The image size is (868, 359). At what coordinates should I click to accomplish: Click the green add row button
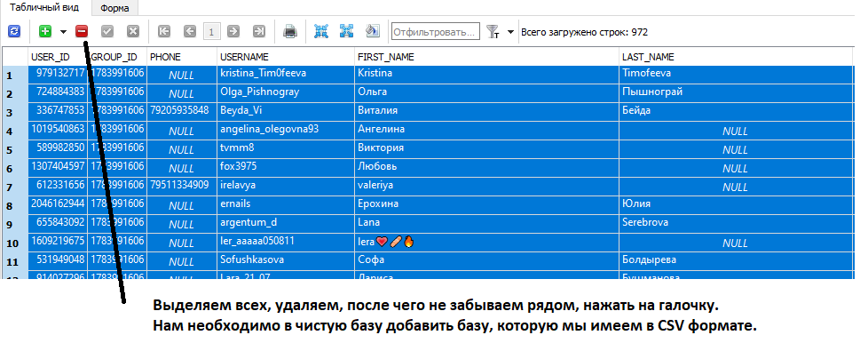click(45, 31)
